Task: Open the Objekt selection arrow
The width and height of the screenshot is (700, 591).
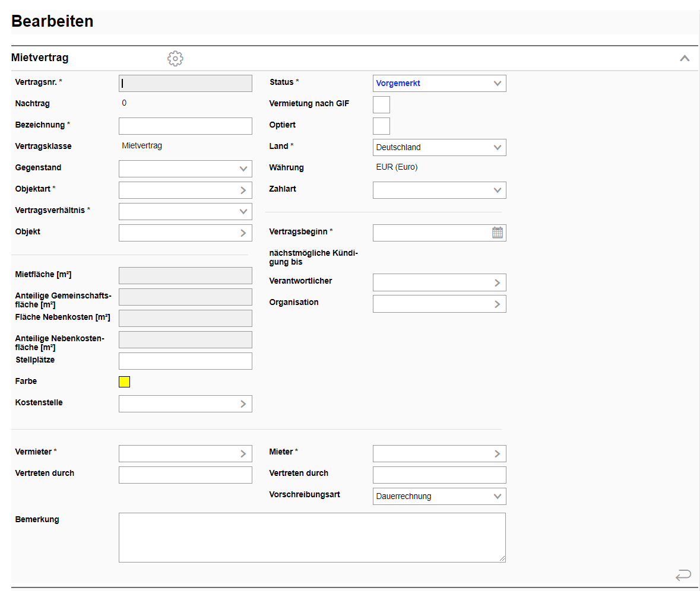Action: 243,233
